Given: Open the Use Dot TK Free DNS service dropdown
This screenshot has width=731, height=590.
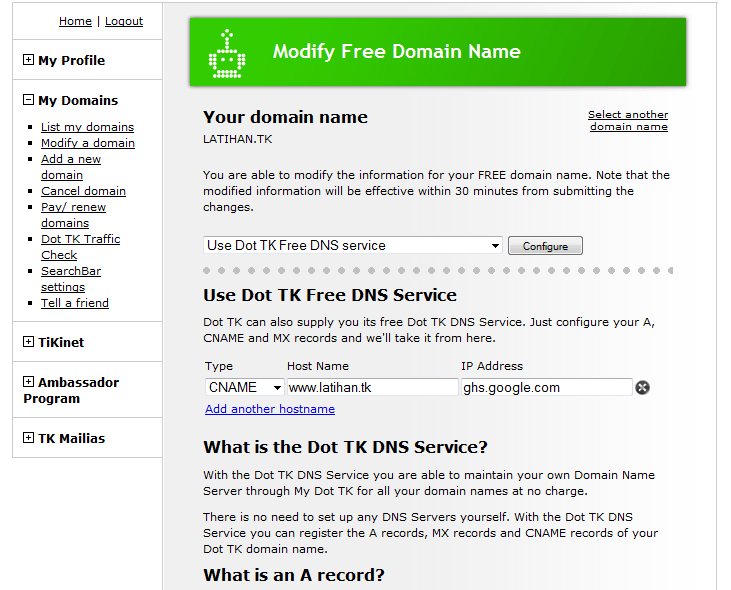Looking at the screenshot, I should pos(352,245).
